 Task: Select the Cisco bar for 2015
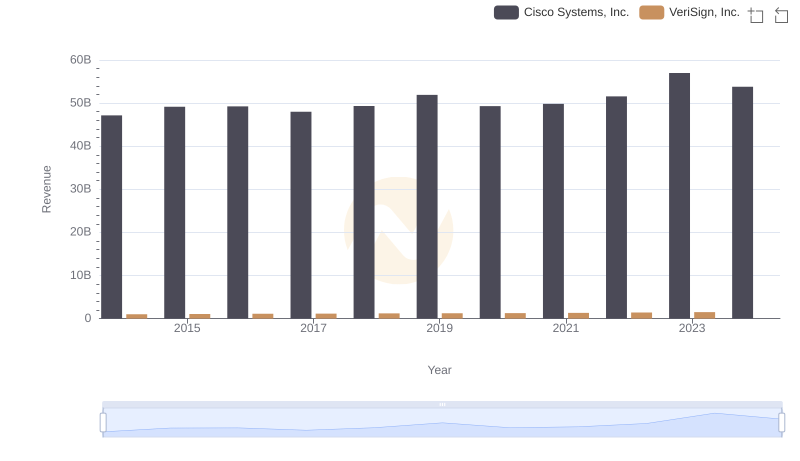[174, 213]
